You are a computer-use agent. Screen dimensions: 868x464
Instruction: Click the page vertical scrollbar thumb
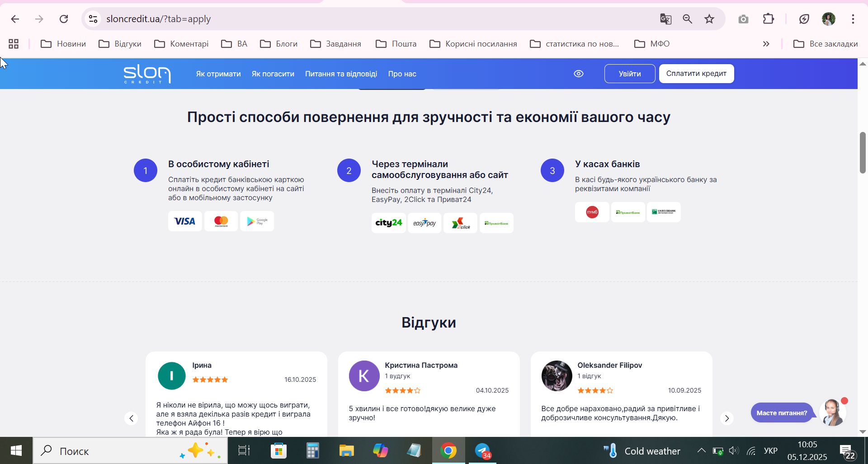pos(863,152)
